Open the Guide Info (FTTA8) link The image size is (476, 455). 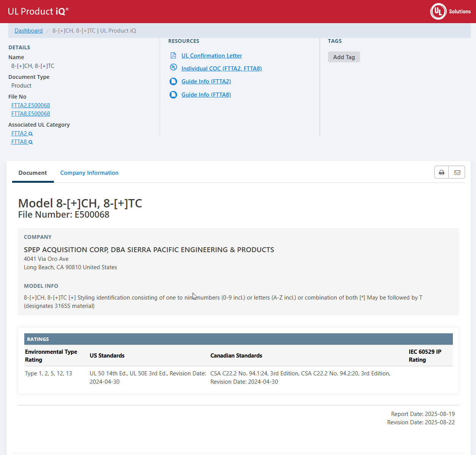(x=206, y=95)
